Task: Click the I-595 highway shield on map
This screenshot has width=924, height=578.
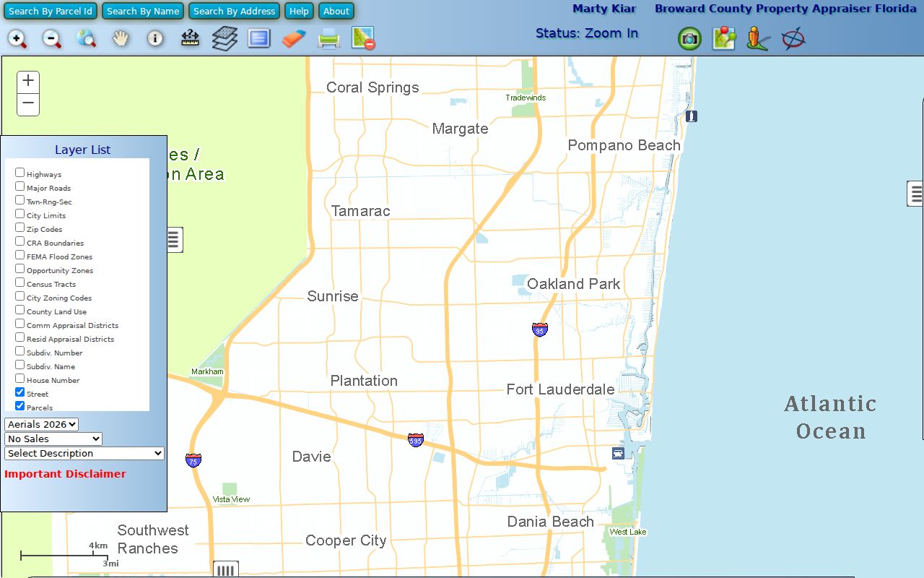Action: point(416,440)
